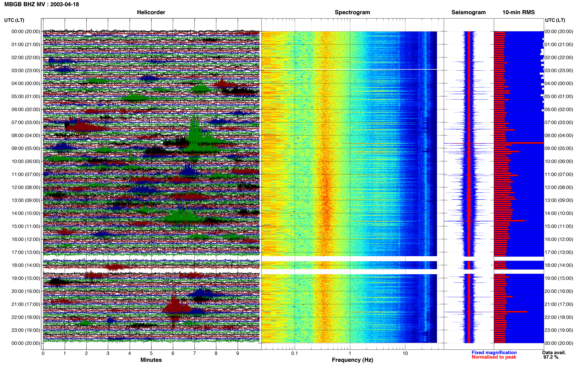The width and height of the screenshot is (588, 368).
Task: Click the left '21:00 (17:00)' time label
Action: tap(26, 304)
